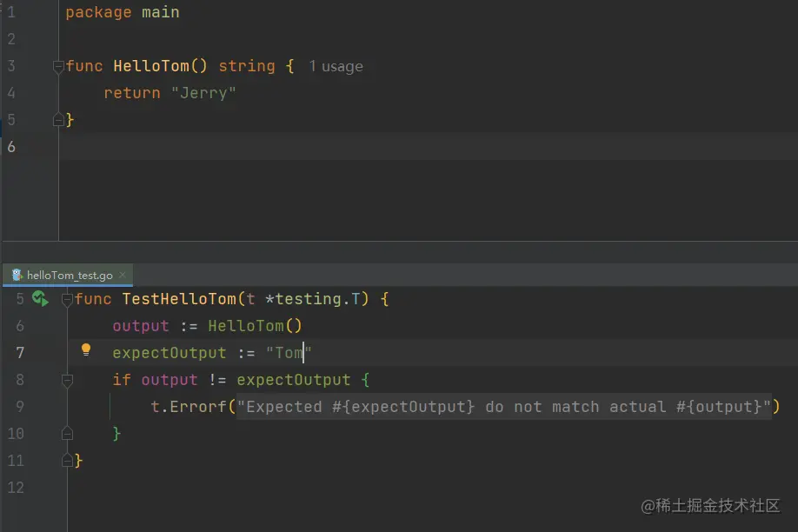The height and width of the screenshot is (532, 798).
Task: Click 'expectOutput' in the if condition
Action: [x=294, y=380]
